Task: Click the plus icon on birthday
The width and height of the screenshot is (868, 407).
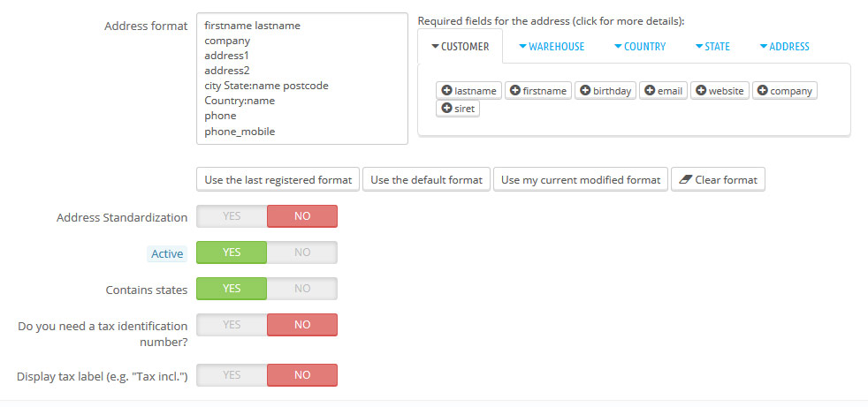Action: (x=584, y=90)
